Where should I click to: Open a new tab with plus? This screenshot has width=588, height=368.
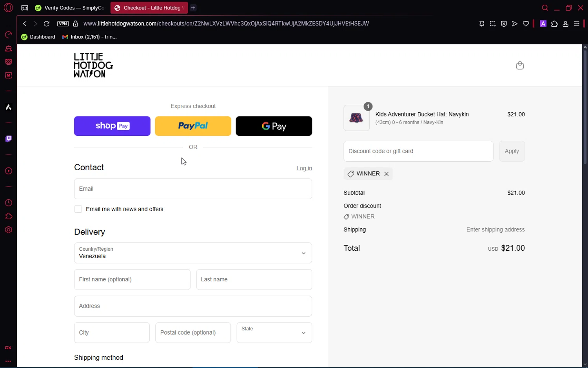pos(193,8)
